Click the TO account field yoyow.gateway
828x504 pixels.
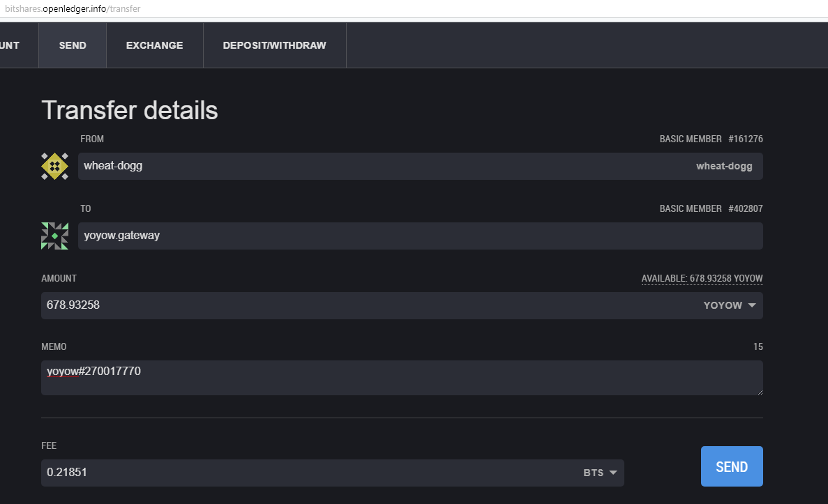421,236
